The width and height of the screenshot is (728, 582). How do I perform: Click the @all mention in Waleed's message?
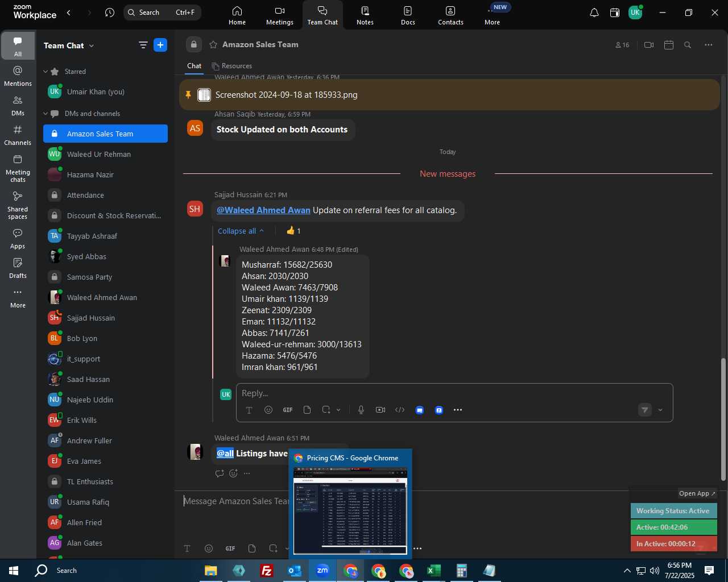tap(225, 454)
